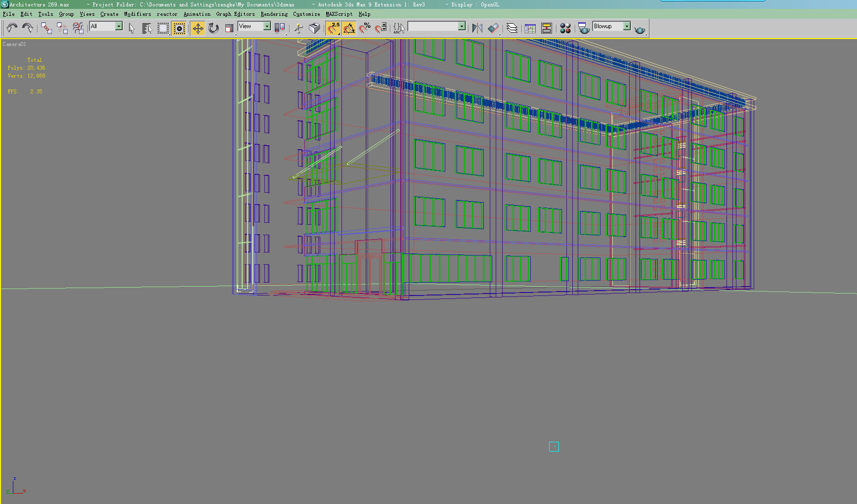The height and width of the screenshot is (504, 857).
Task: Open the Tools menu
Action: pyautogui.click(x=45, y=14)
